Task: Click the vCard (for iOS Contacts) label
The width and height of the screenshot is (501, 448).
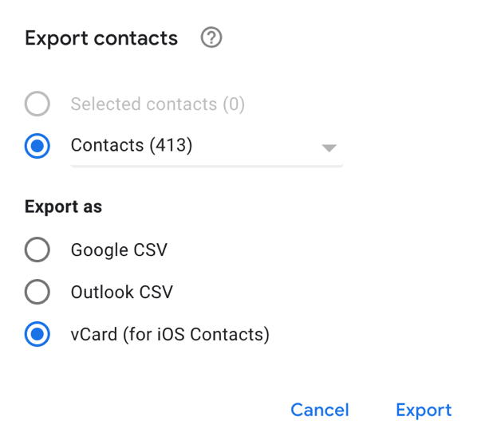Action: coord(170,335)
